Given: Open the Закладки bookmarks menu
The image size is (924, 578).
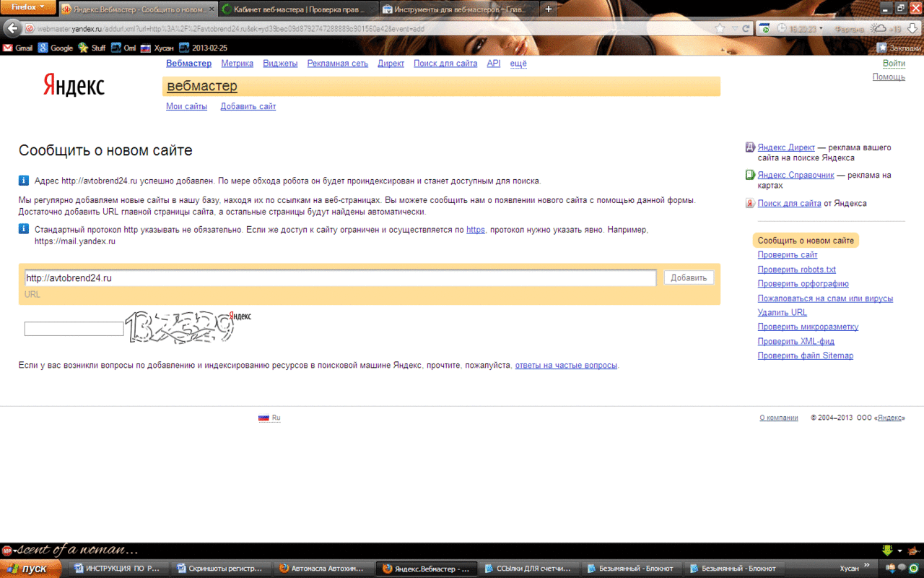Looking at the screenshot, I should (899, 48).
